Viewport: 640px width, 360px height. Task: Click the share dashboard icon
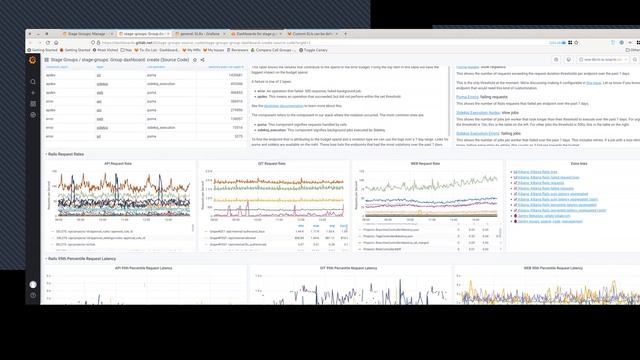tap(202, 60)
